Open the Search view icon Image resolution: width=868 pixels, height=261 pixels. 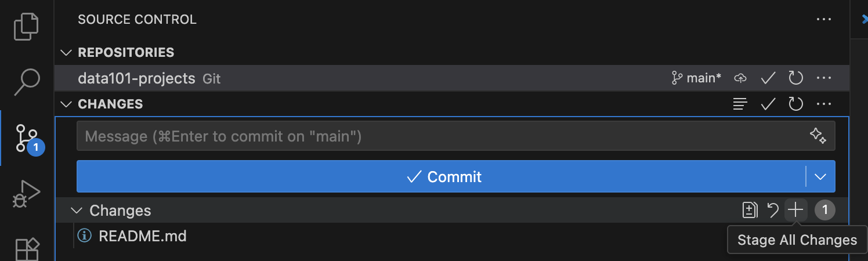coord(27,82)
